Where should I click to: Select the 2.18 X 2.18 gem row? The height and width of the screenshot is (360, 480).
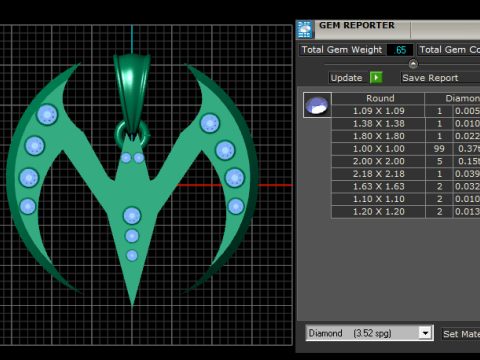[x=406, y=174]
